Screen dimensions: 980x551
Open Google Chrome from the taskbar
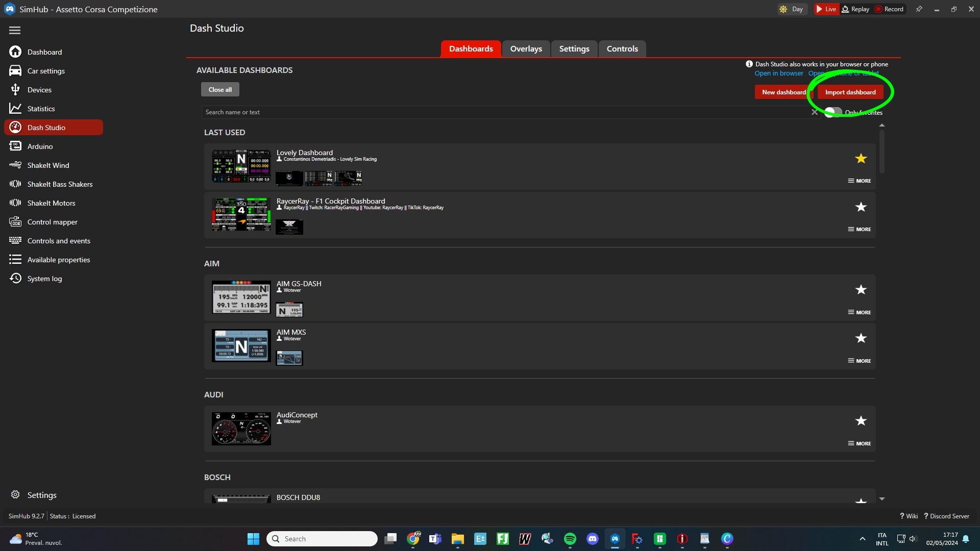point(413,539)
